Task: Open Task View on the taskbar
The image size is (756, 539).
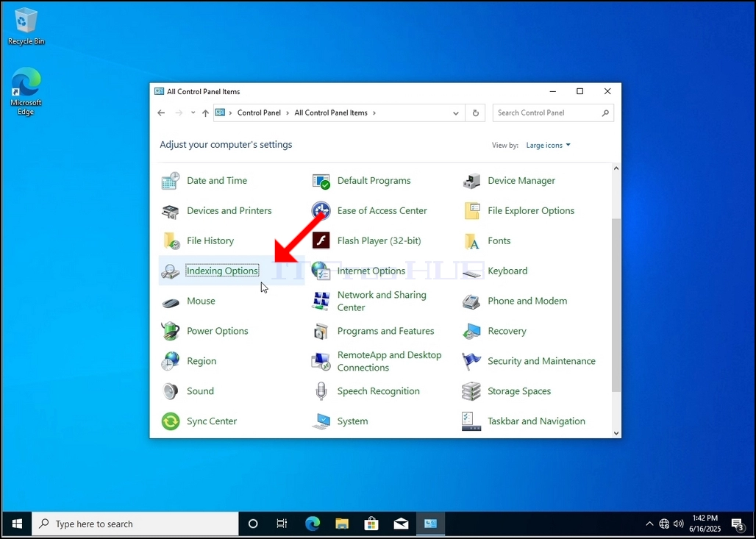Action: coord(282,524)
